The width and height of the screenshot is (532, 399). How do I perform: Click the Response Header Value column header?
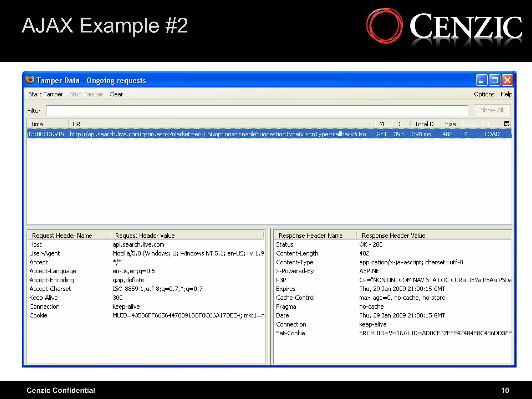(434, 235)
